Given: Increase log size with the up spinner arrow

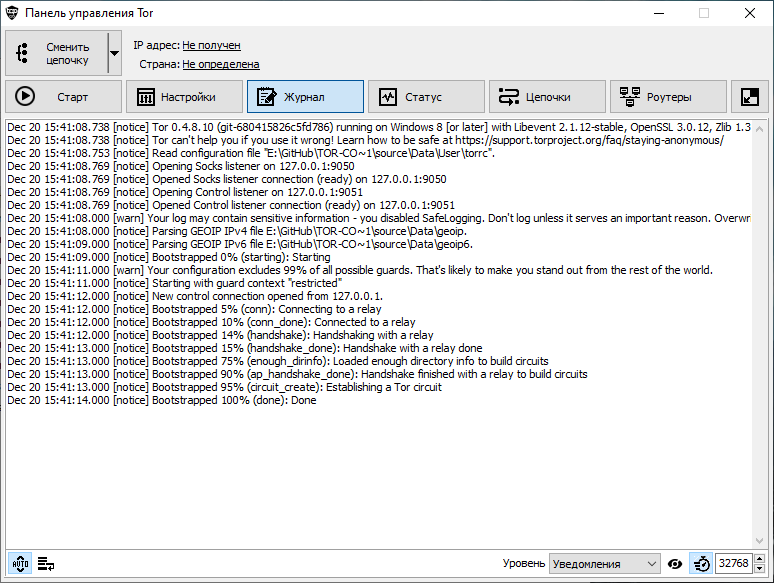Looking at the screenshot, I should [760, 558].
